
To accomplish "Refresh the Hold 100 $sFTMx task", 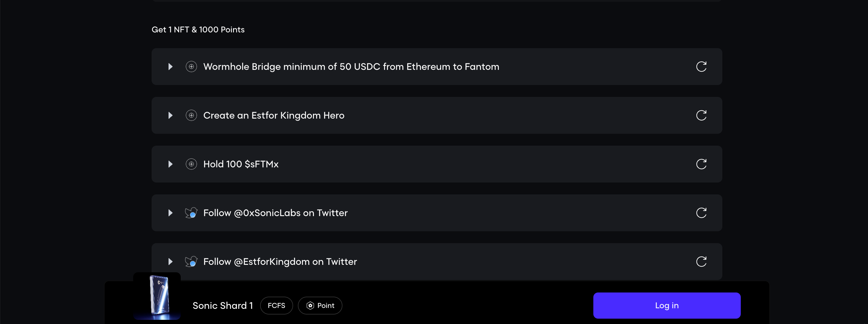I will point(701,164).
